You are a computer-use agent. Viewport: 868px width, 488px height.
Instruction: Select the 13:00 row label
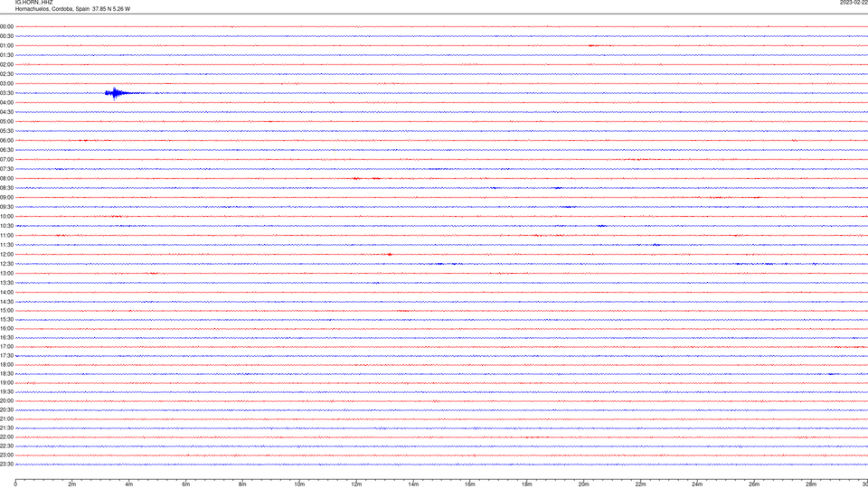coord(6,273)
